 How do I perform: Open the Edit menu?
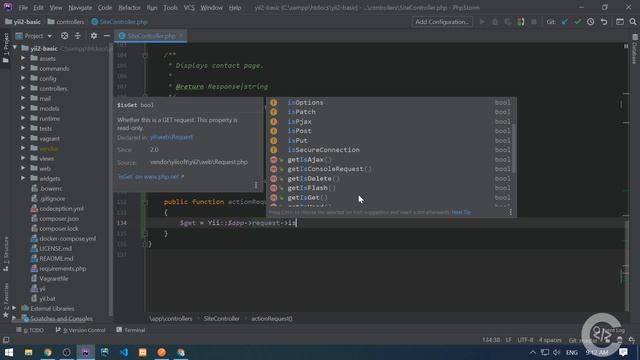(38, 8)
